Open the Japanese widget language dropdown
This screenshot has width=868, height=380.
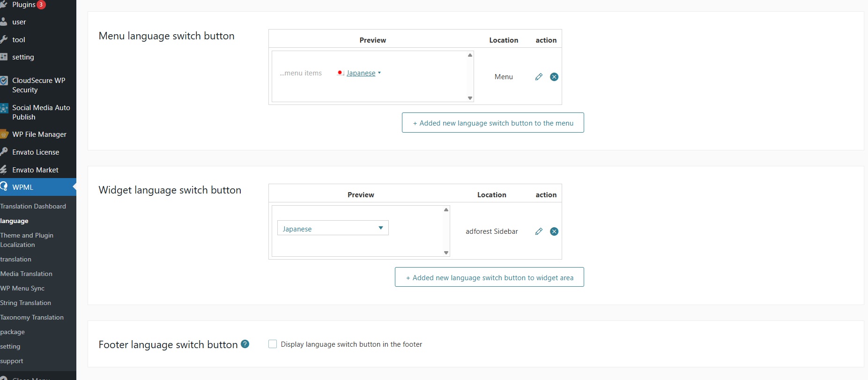coord(333,228)
